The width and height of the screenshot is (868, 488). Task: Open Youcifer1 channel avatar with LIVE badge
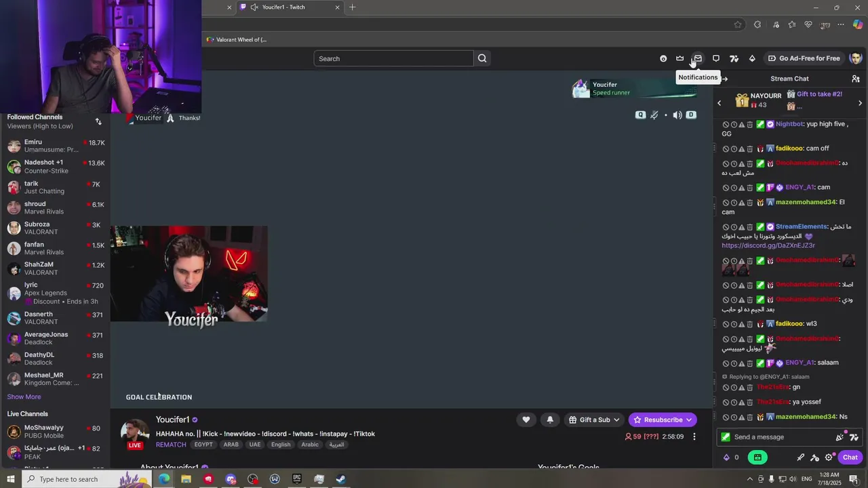tap(135, 434)
